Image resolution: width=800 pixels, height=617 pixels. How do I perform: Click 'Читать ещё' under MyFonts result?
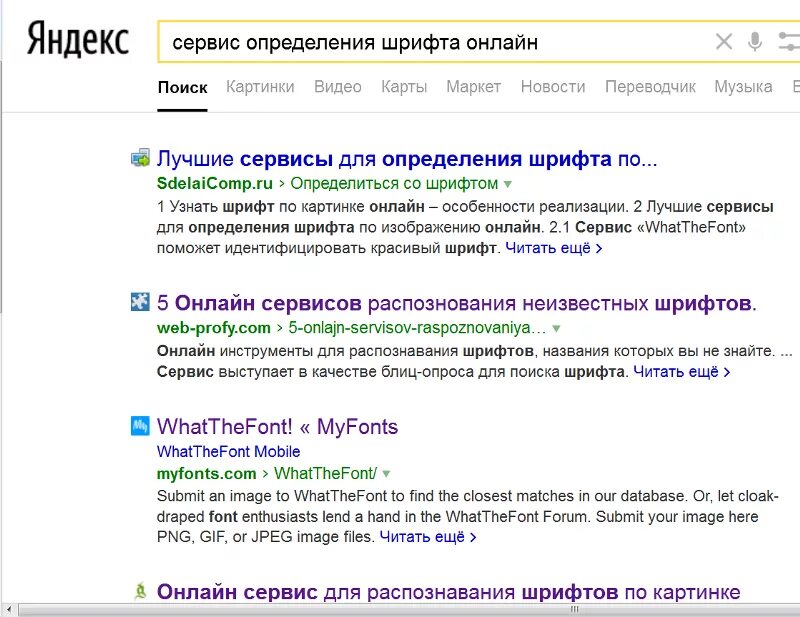[x=428, y=537]
